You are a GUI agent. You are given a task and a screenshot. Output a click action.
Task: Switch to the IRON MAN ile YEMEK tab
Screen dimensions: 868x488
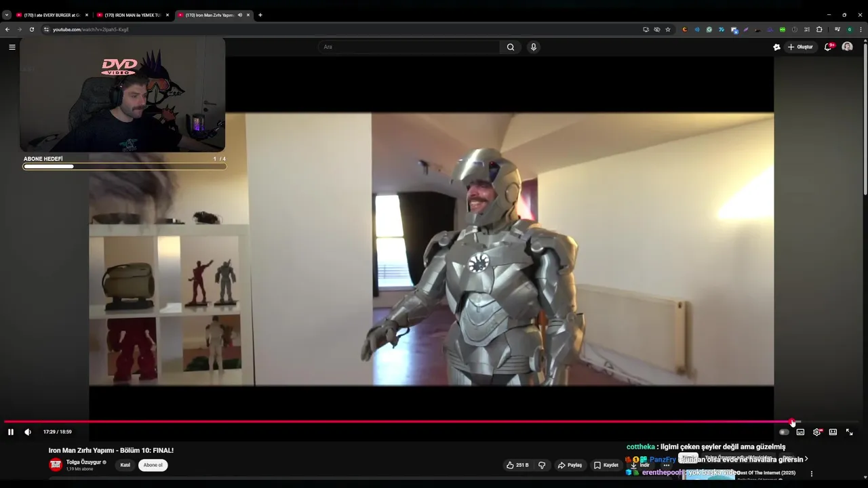[x=133, y=15]
